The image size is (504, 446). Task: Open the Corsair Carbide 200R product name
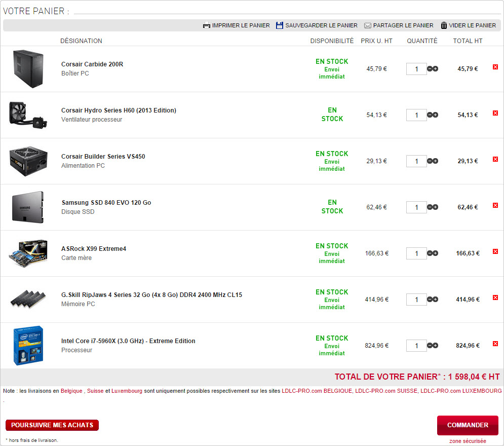[x=92, y=64]
